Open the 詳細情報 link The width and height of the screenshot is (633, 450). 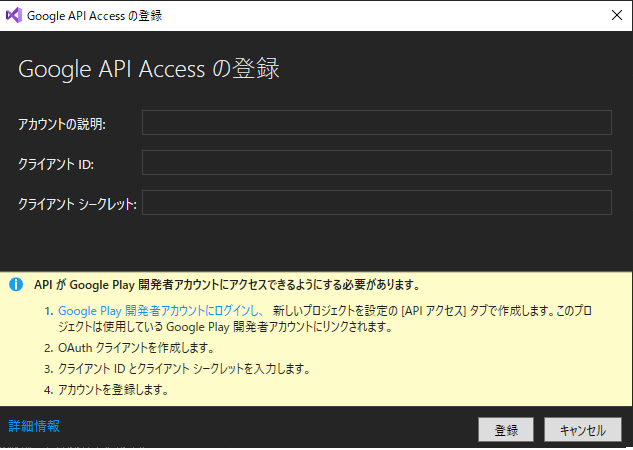click(34, 426)
